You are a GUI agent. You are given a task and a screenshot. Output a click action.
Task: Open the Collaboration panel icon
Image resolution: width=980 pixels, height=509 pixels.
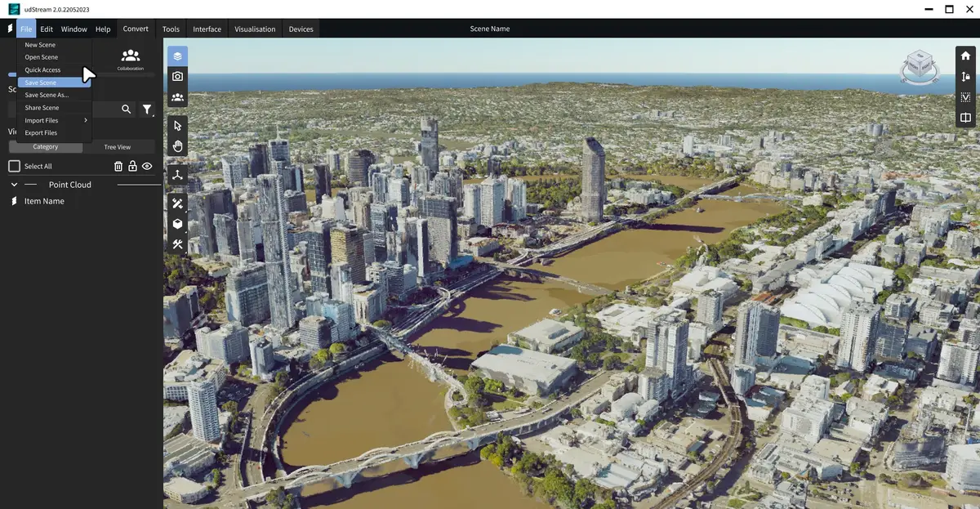pyautogui.click(x=130, y=59)
